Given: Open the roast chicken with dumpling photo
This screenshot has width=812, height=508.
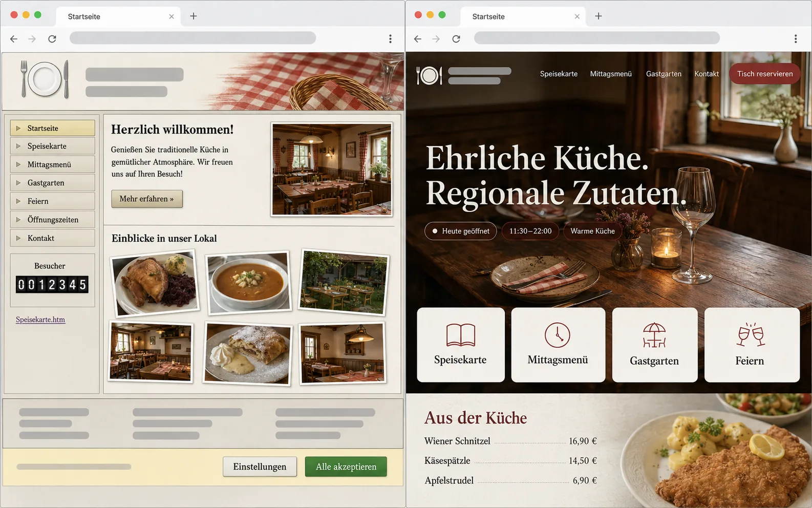Looking at the screenshot, I should 155,283.
